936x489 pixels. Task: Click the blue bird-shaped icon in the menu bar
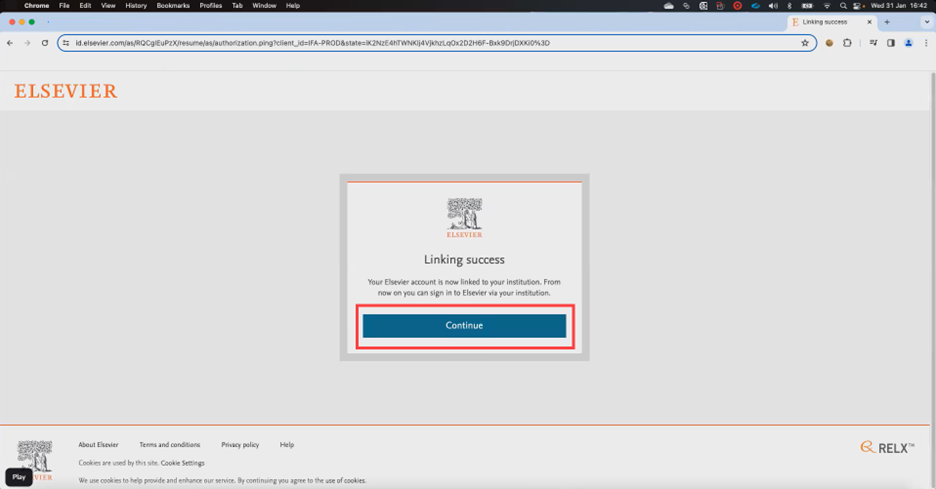point(755,6)
